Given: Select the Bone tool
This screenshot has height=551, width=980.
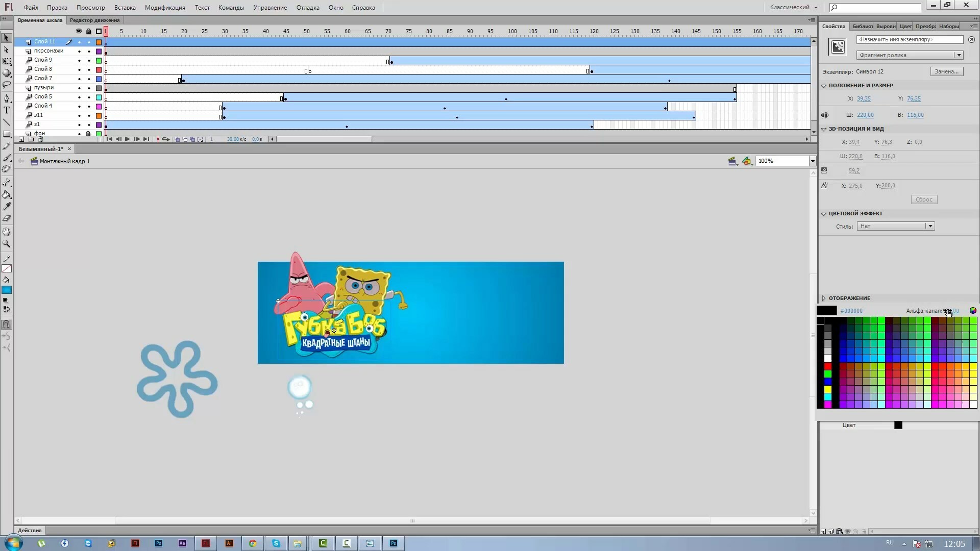Looking at the screenshot, I should (7, 183).
